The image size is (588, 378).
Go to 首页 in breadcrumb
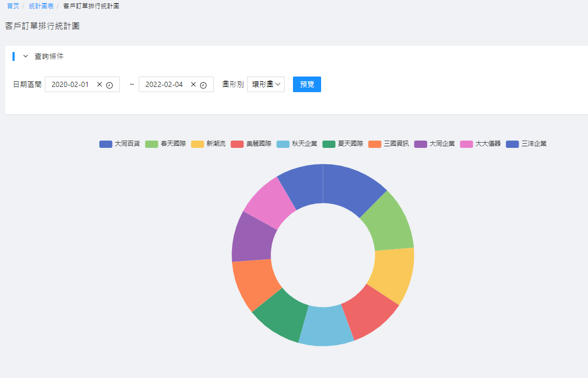13,6
